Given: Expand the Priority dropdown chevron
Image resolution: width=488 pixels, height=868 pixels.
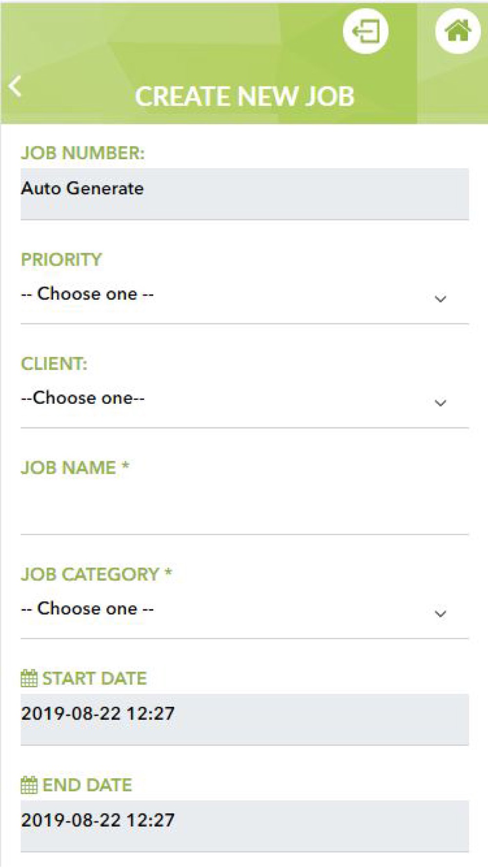Looking at the screenshot, I should pos(440,299).
